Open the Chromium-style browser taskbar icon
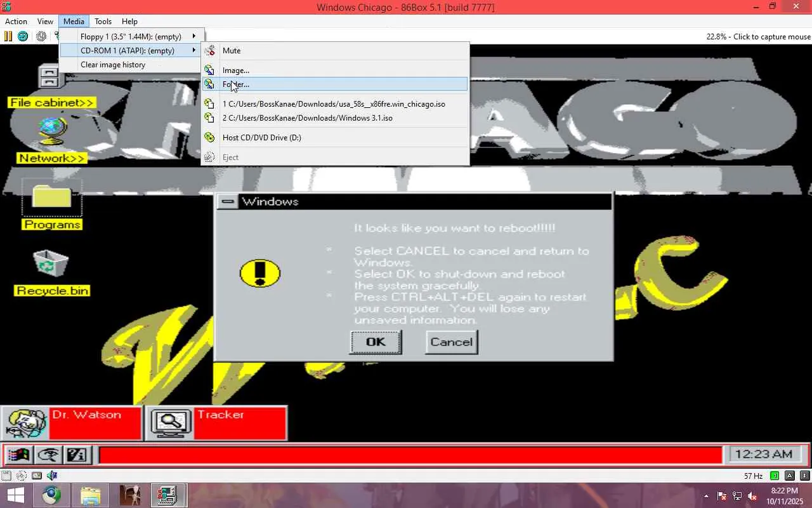The height and width of the screenshot is (508, 812). coord(52,495)
